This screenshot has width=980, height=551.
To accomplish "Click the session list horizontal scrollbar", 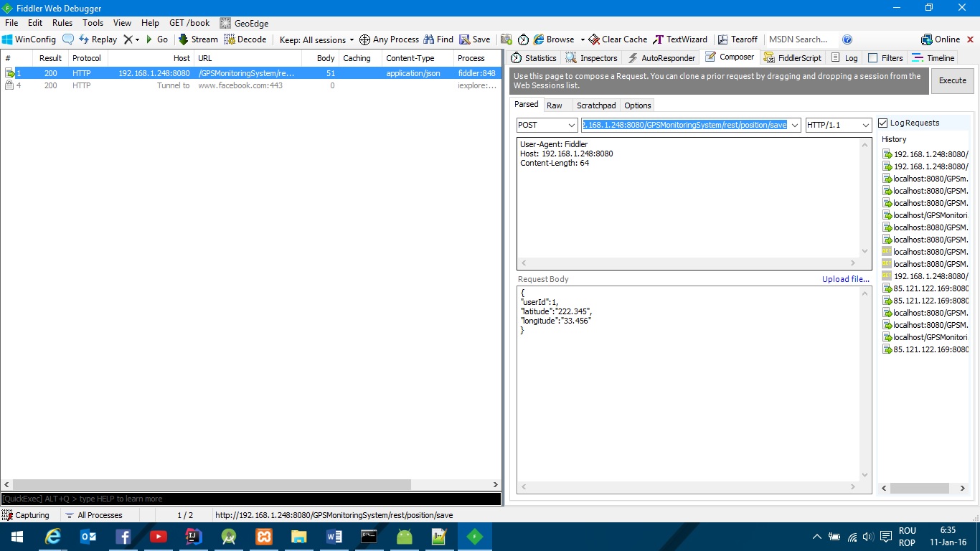I will (250, 484).
